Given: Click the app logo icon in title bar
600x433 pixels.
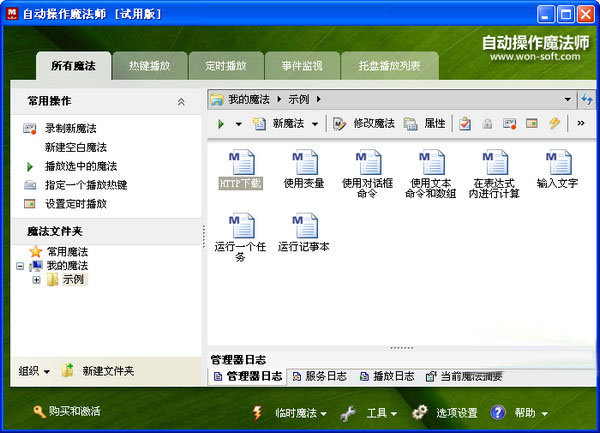Looking at the screenshot, I should pos(12,14).
